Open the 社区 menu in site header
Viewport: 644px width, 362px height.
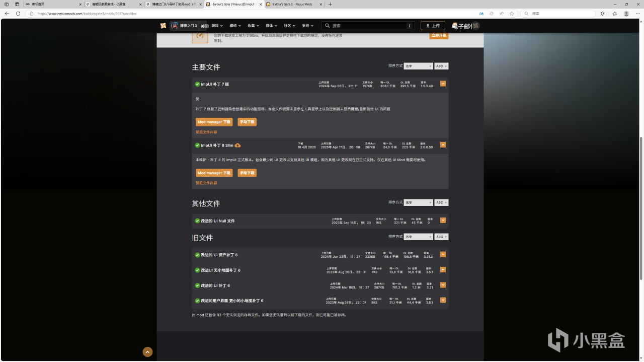click(290, 26)
